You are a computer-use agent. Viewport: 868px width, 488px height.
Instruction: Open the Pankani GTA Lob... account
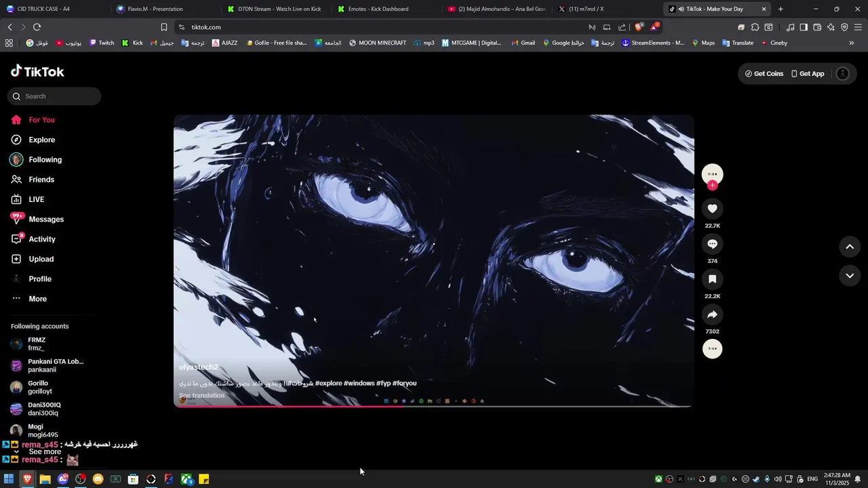(x=47, y=366)
